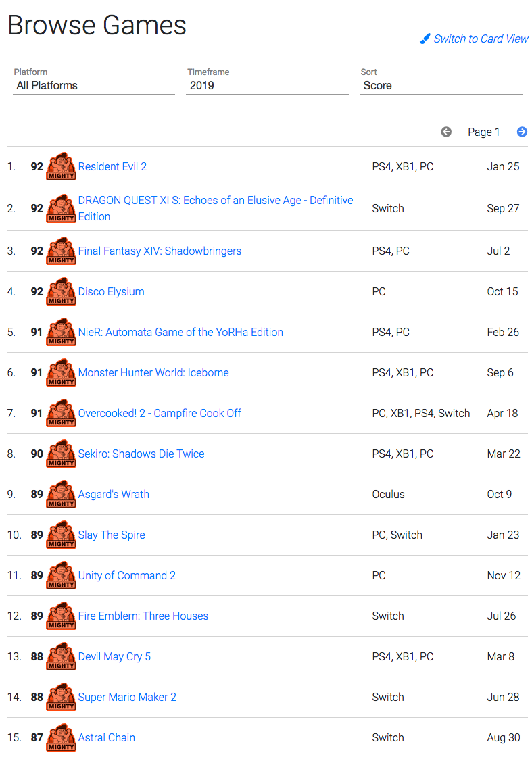Open NieR: Automata Game of the YoRHa Edition
Screen dimensions: 532x757
(x=180, y=332)
